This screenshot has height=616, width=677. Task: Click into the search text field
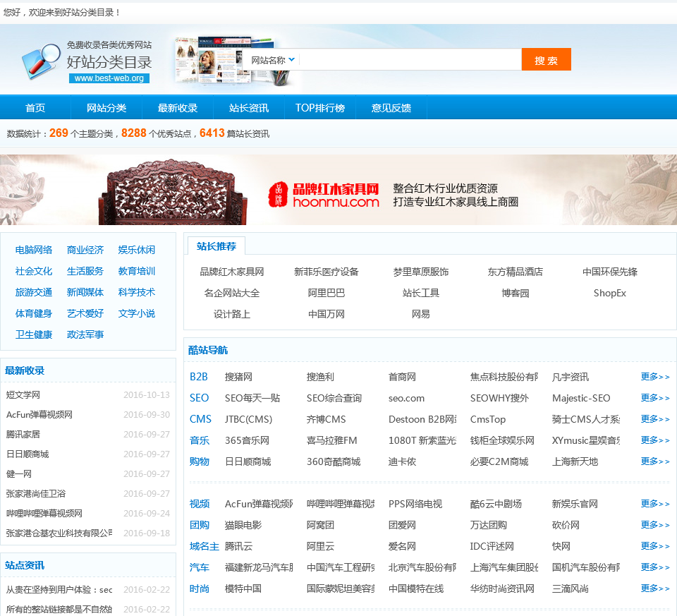point(409,60)
